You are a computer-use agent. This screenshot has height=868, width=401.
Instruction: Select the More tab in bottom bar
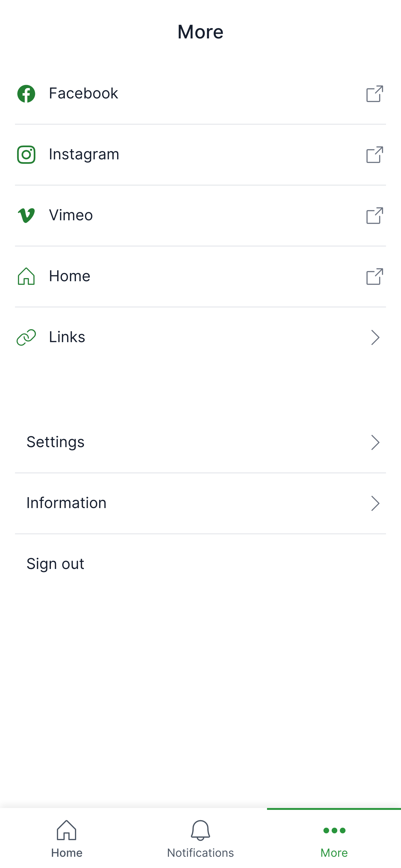(334, 838)
